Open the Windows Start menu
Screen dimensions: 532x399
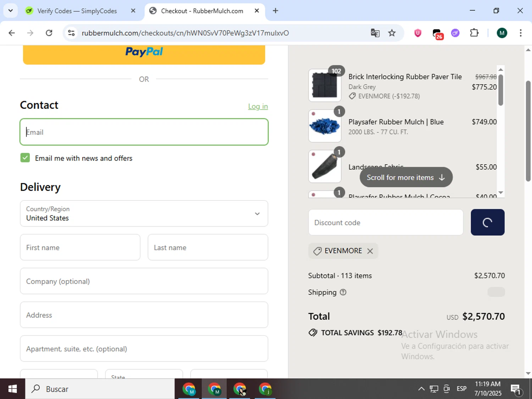point(12,389)
